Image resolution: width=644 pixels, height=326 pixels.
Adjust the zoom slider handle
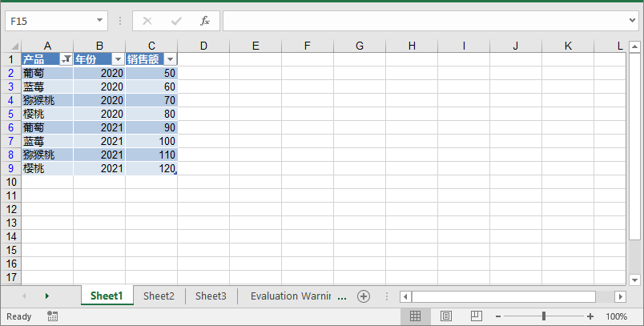click(x=544, y=316)
